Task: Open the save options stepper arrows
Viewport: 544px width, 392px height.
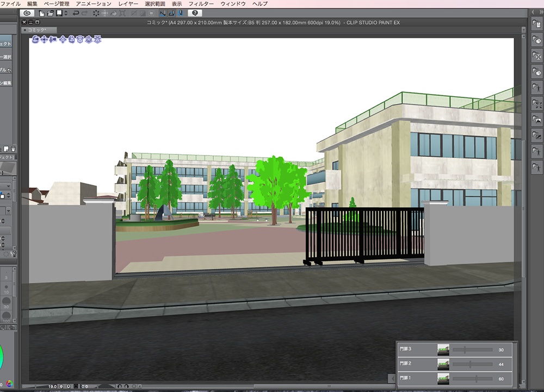Action: point(66,13)
